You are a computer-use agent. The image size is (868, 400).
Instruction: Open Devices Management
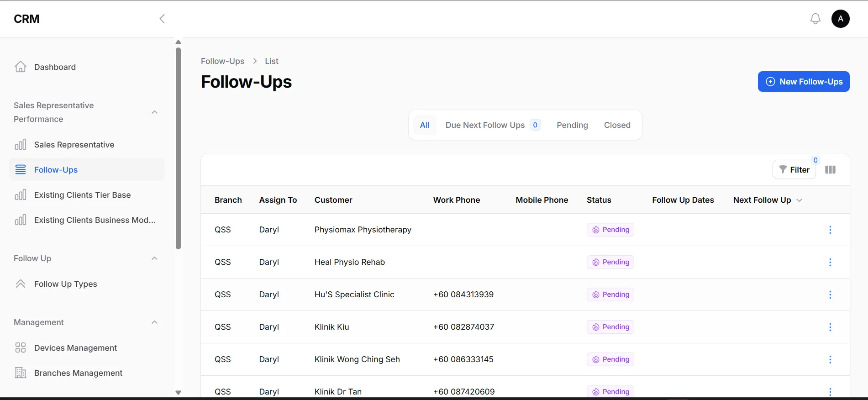pyautogui.click(x=87, y=348)
